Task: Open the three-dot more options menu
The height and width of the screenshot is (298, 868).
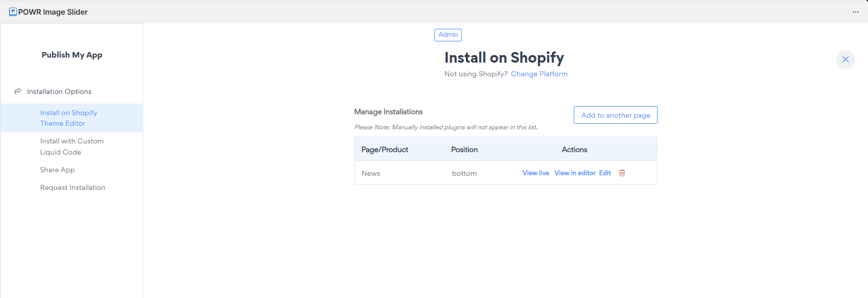Action: (855, 12)
